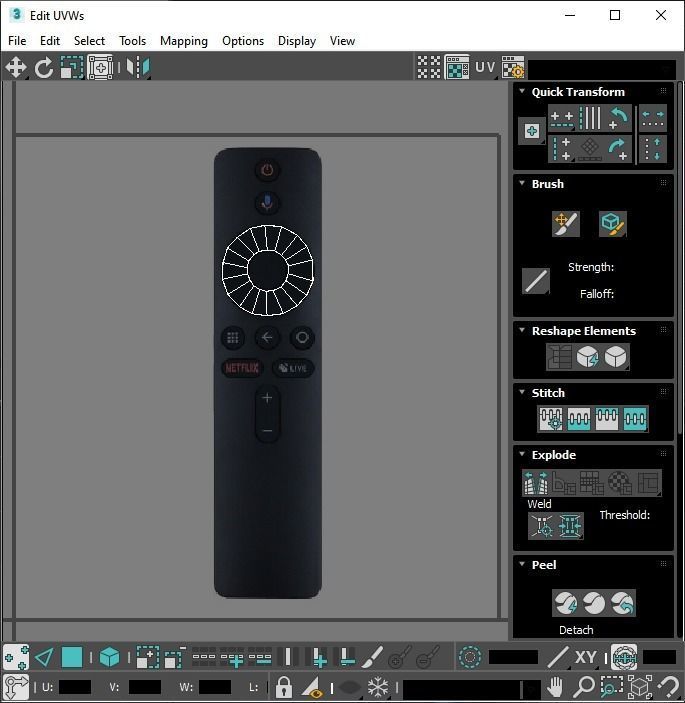Collapse the Quick Transform rollout

522,91
